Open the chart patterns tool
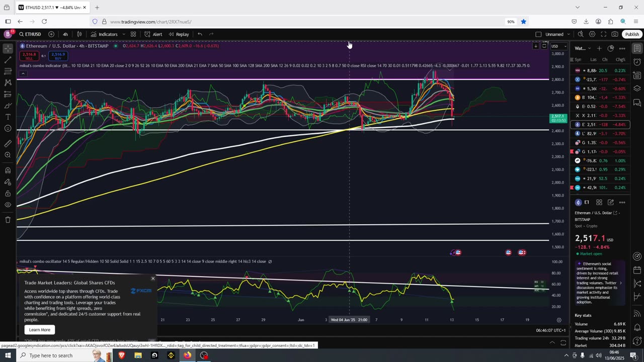 (x=8, y=82)
